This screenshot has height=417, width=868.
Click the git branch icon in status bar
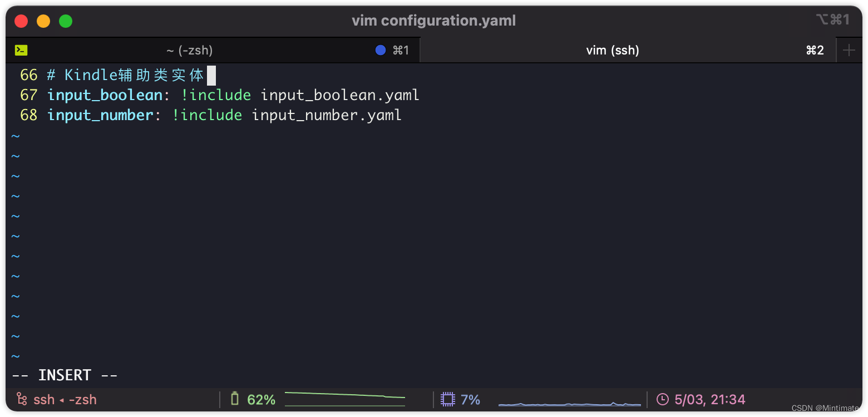[22, 399]
